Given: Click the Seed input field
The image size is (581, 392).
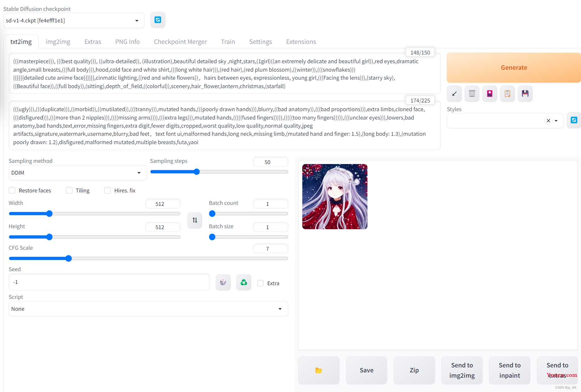Looking at the screenshot, I should [x=109, y=282].
